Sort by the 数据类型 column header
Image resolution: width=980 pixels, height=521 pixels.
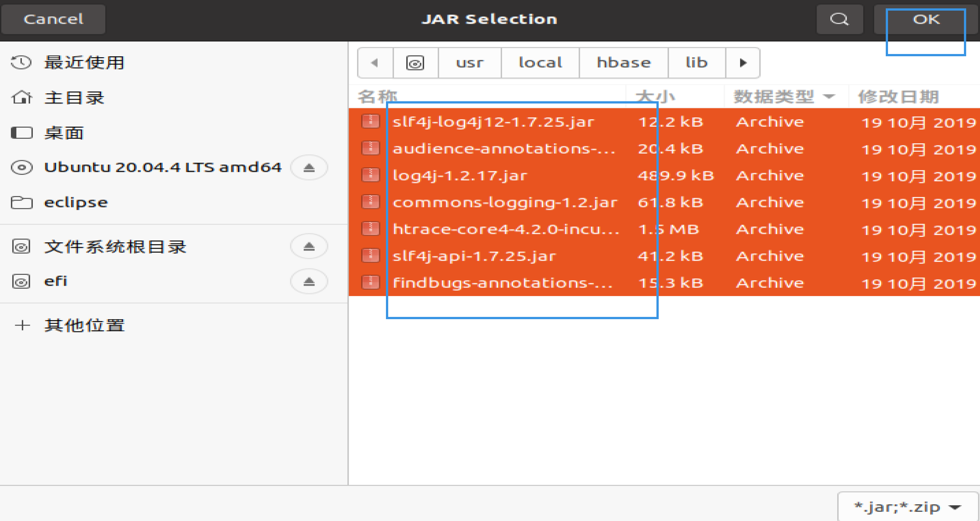786,97
